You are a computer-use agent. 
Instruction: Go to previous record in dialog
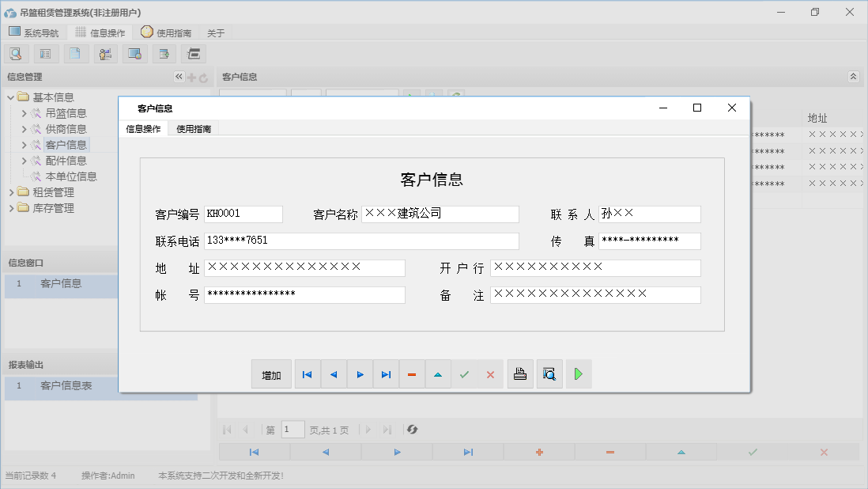point(334,374)
